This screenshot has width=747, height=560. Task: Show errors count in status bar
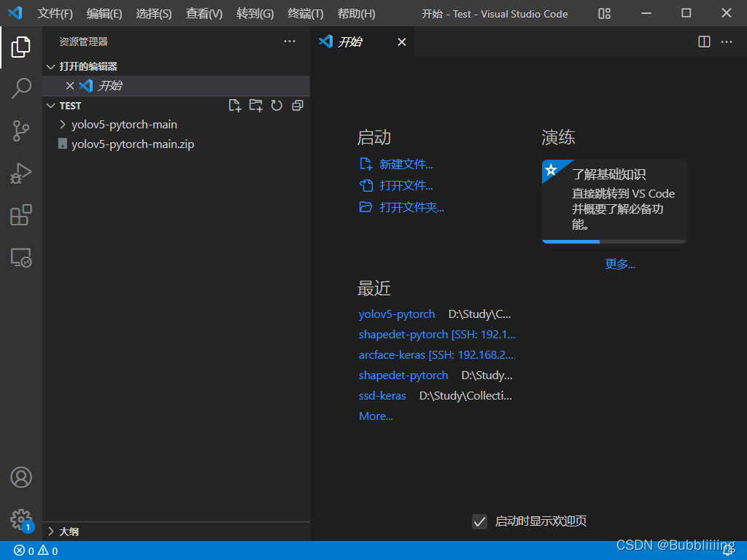pos(24,551)
